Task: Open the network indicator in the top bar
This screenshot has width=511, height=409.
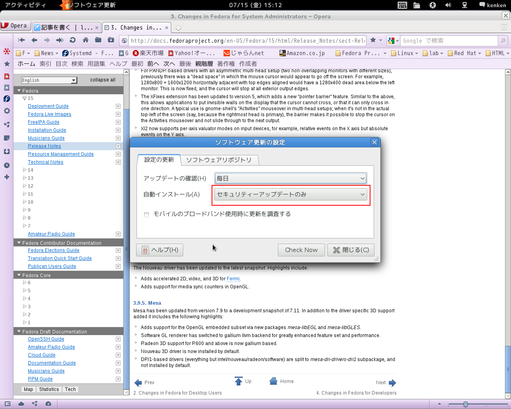Action: (464, 5)
